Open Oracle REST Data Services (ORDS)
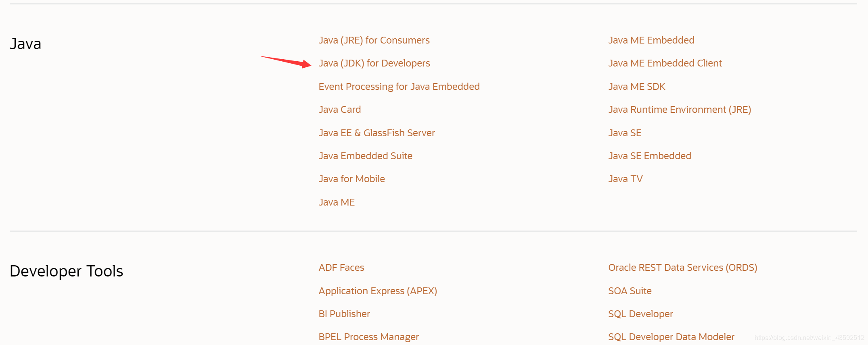Image resolution: width=868 pixels, height=345 pixels. point(683,268)
